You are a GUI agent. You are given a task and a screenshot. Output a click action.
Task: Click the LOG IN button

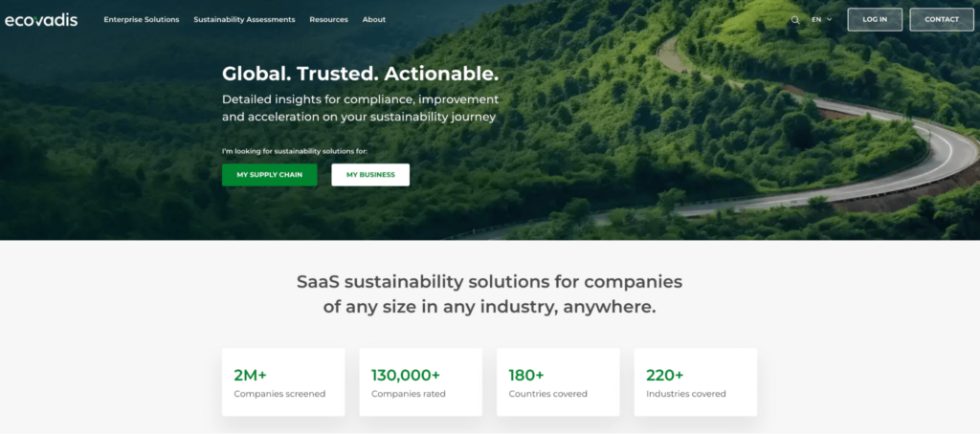point(875,19)
